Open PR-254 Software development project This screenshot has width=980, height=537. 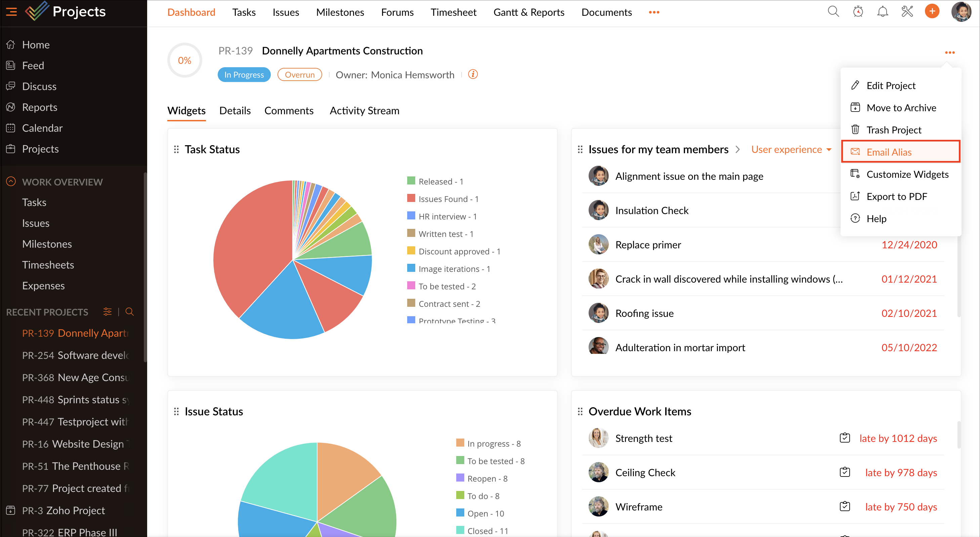click(x=75, y=355)
